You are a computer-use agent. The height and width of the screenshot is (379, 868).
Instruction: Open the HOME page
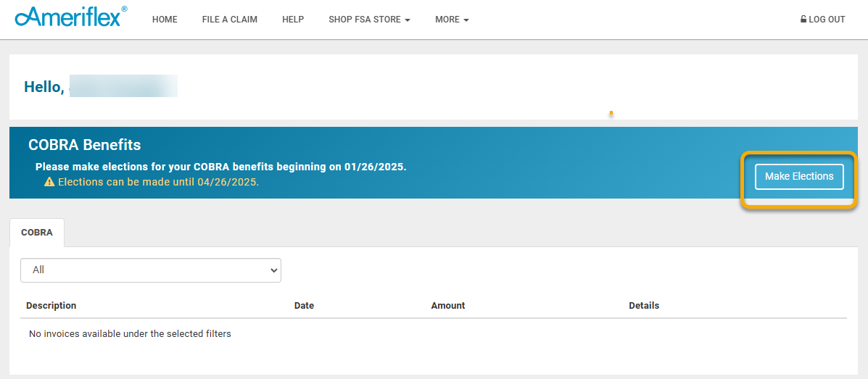[x=165, y=20]
